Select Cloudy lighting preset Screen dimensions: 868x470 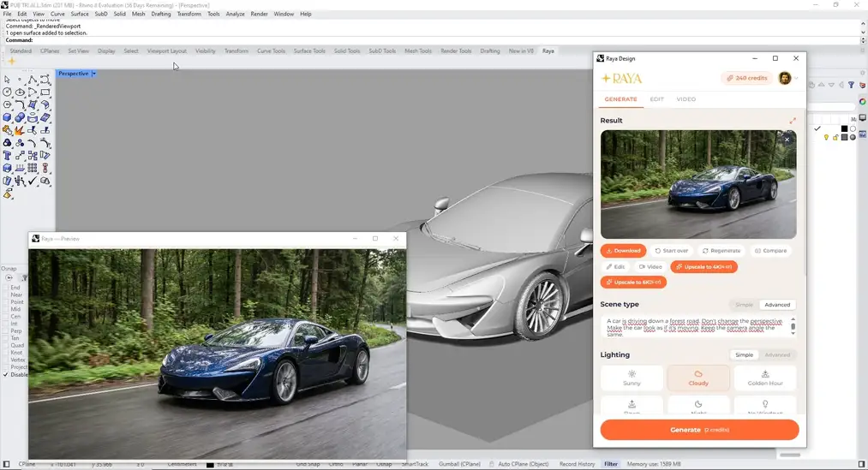tap(698, 378)
